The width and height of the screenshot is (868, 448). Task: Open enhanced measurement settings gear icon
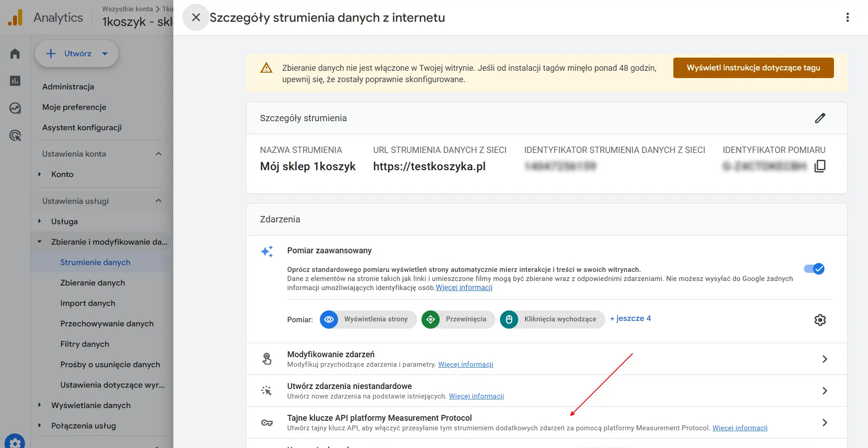click(820, 320)
